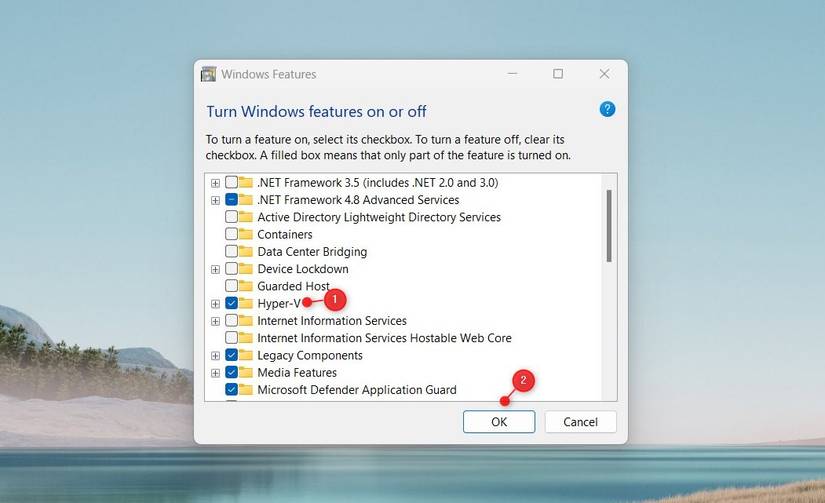This screenshot has width=825, height=503.
Task: Select Internet Information Services Hostable Web Core item
Action: (384, 338)
